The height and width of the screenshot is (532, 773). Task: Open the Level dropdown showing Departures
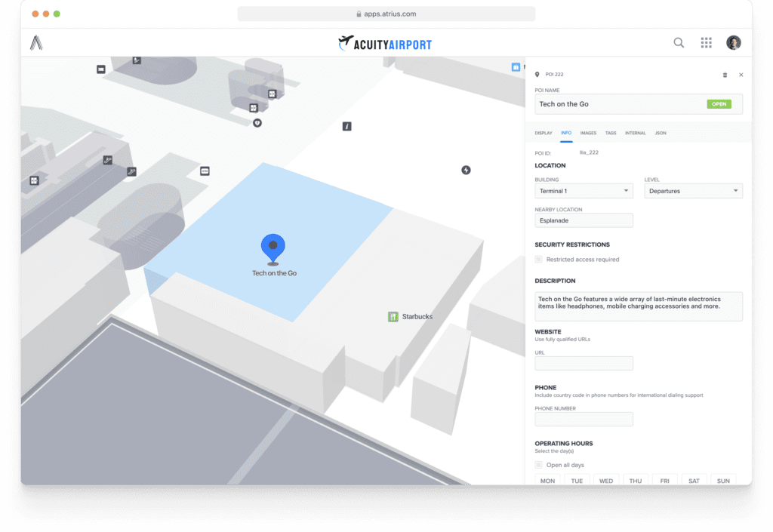pos(692,191)
